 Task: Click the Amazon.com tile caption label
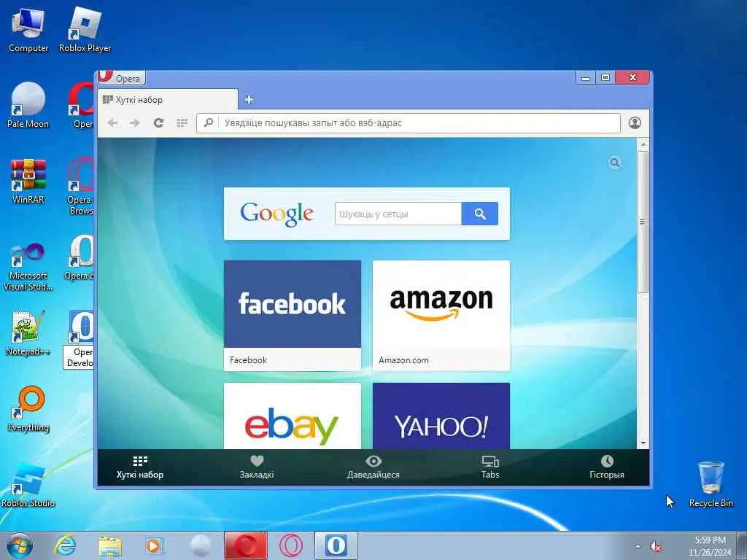coord(403,360)
